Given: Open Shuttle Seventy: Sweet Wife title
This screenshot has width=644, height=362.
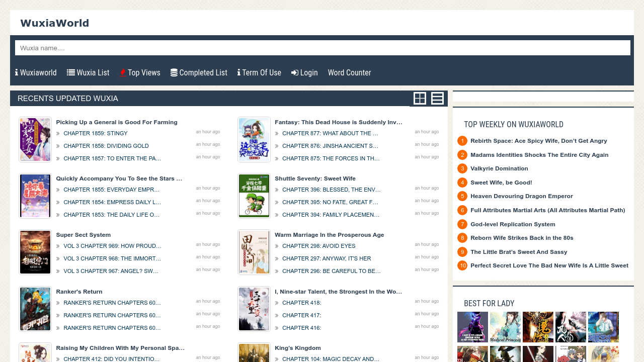Looking at the screenshot, I should pos(315,178).
